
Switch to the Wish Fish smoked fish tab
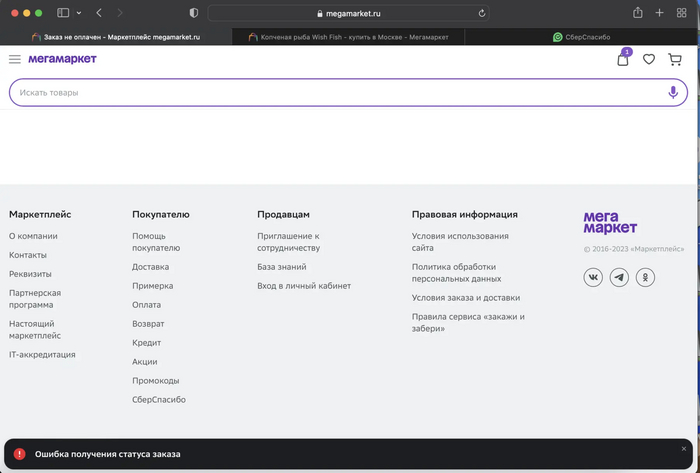[348, 37]
